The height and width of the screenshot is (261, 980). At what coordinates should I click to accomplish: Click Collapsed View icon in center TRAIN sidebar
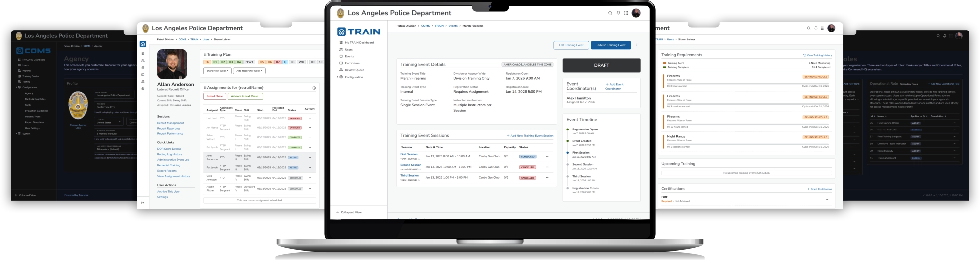[x=337, y=212]
